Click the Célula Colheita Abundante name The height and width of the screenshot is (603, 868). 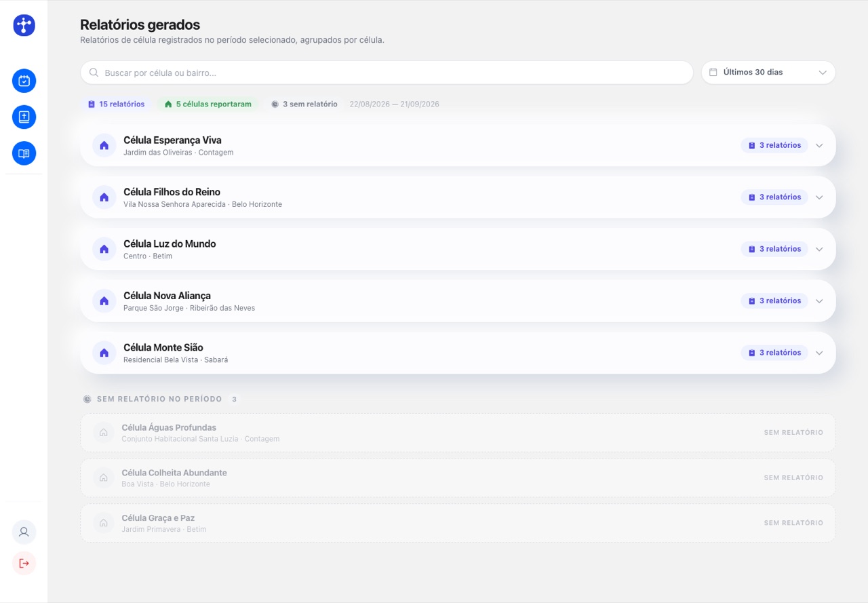point(174,473)
